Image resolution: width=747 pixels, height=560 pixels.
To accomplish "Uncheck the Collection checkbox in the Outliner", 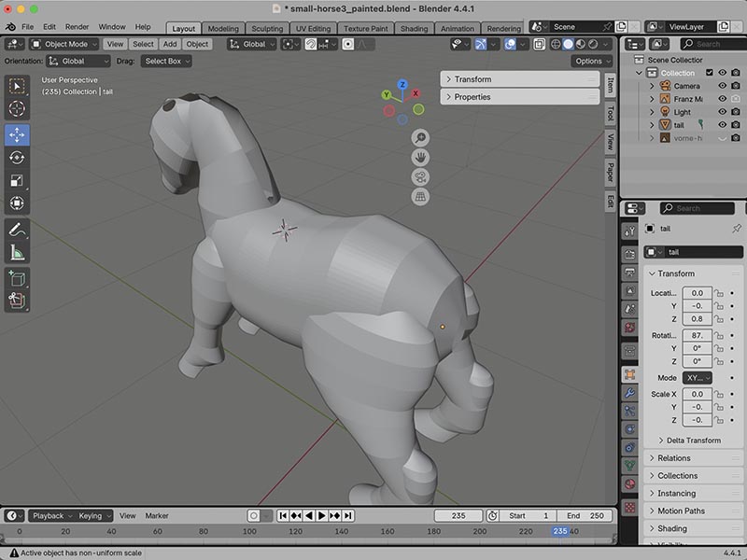I will (x=710, y=73).
